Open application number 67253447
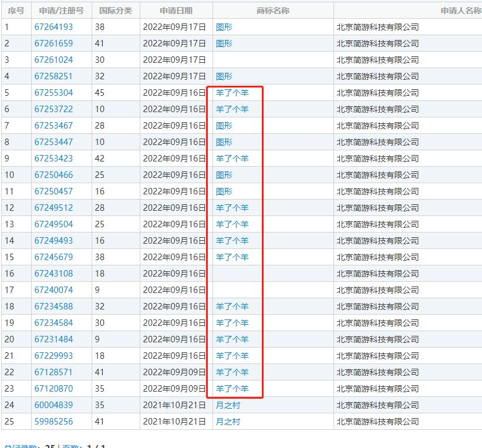 coord(53,142)
